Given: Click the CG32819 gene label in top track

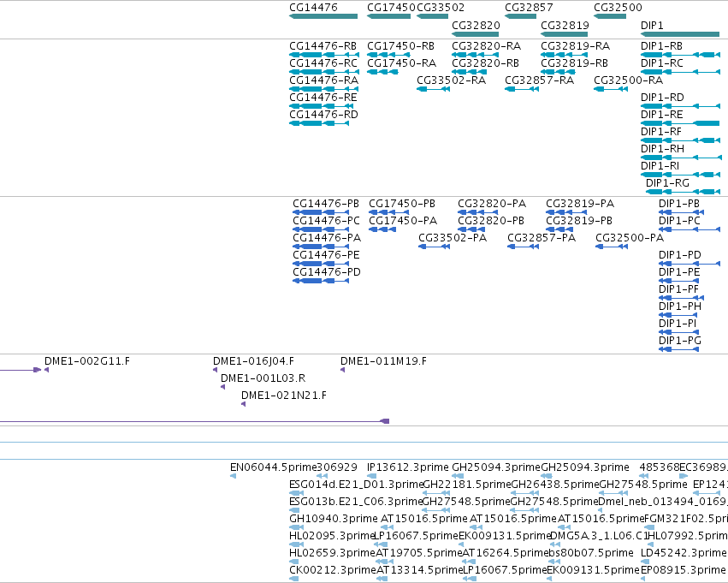Looking at the screenshot, I should coord(565,25).
